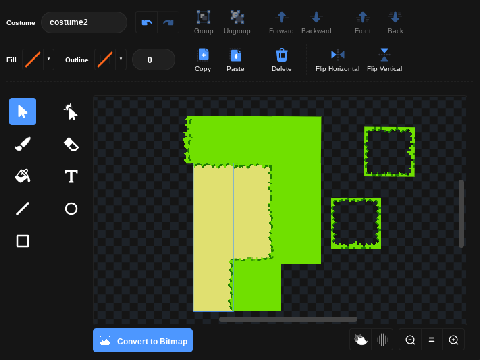Select the upper grass-bordered square shape

[389, 151]
